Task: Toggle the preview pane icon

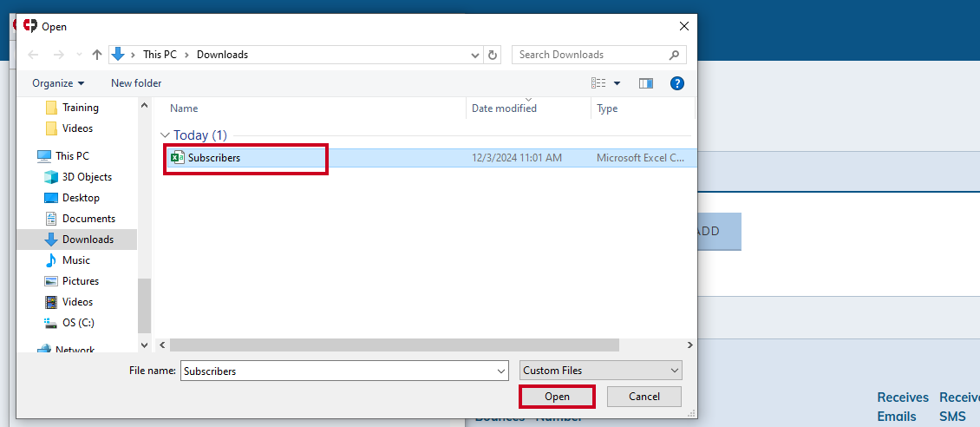Action: (646, 83)
